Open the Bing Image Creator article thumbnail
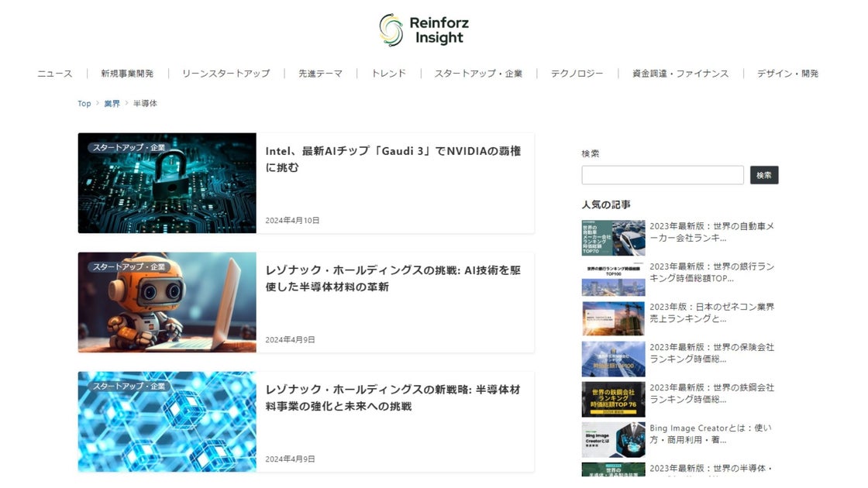The height and width of the screenshot is (488, 868). point(613,440)
